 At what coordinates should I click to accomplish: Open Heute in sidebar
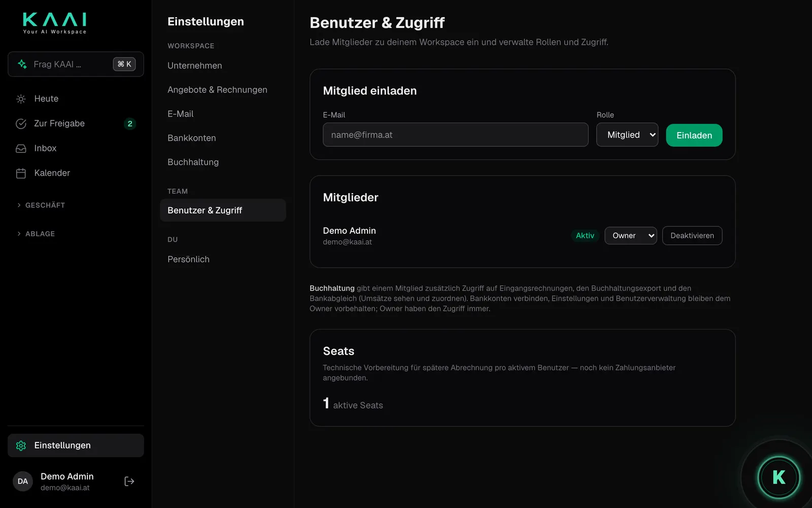[76, 99]
